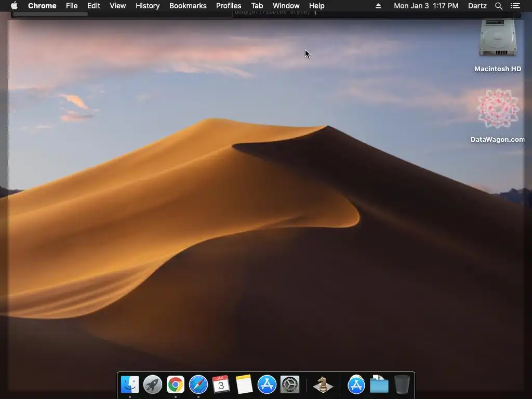Viewport: 532px width, 399px height.
Task: Click the eject icon in menu bar
Action: coord(378,6)
